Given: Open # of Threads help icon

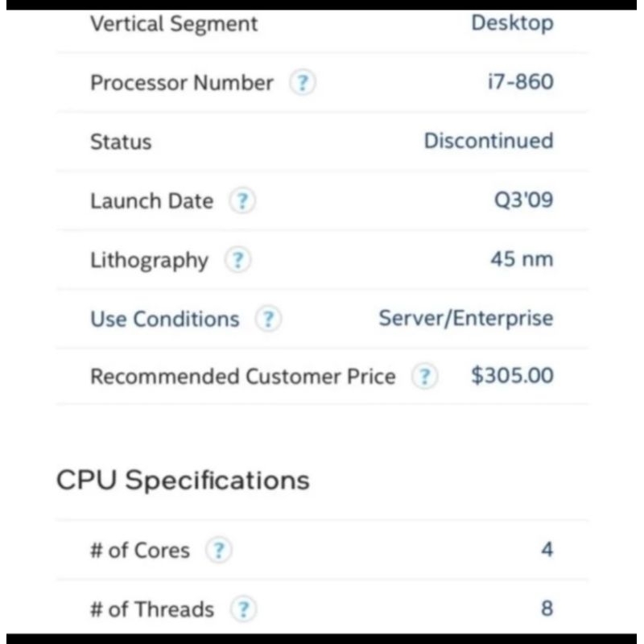Looking at the screenshot, I should 243,609.
